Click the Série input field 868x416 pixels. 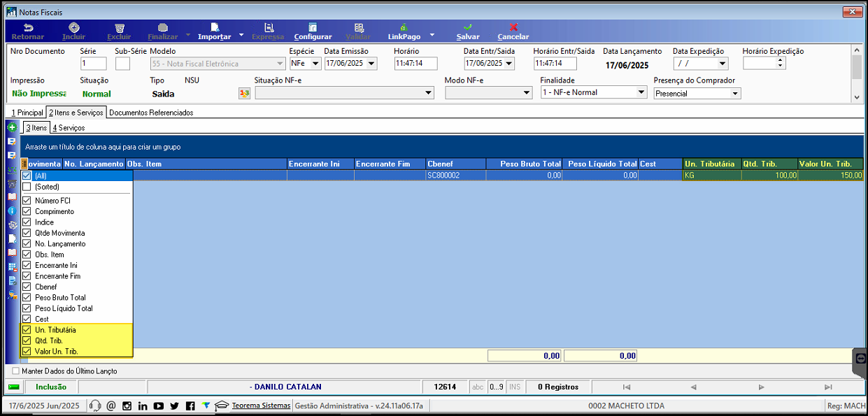point(93,64)
